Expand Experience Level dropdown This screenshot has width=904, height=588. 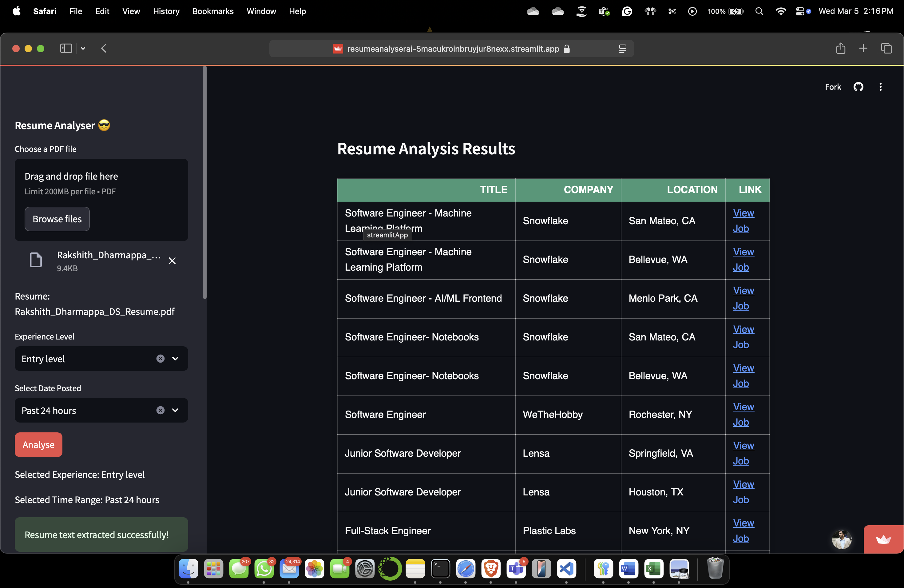click(175, 358)
